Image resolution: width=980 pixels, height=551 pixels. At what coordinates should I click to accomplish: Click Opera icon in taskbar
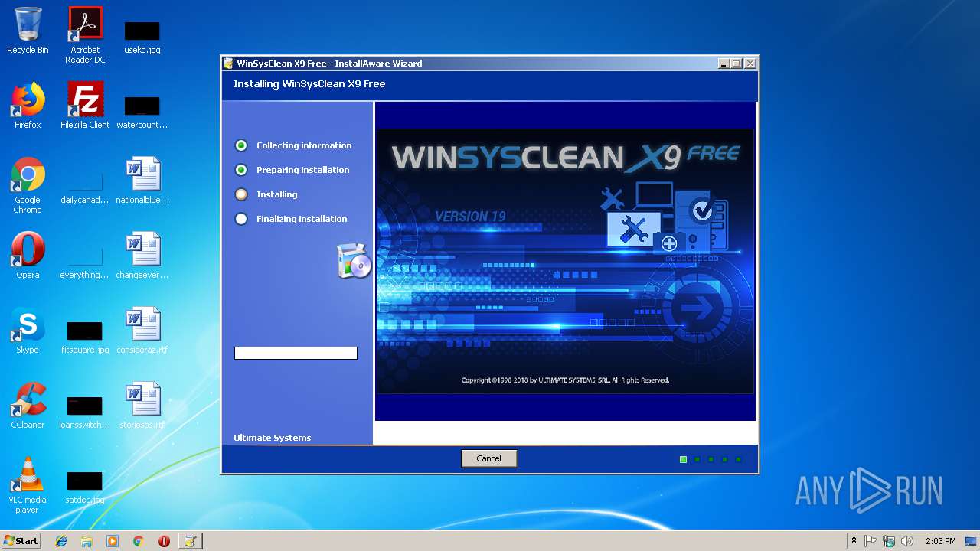[x=164, y=541]
